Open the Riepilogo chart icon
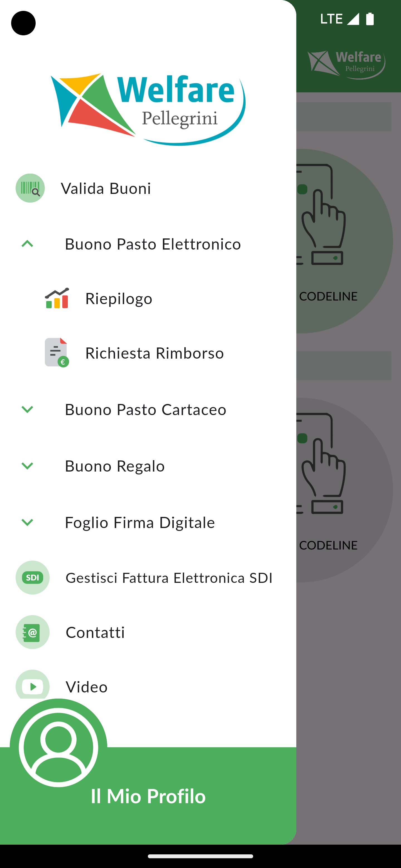 point(57,298)
